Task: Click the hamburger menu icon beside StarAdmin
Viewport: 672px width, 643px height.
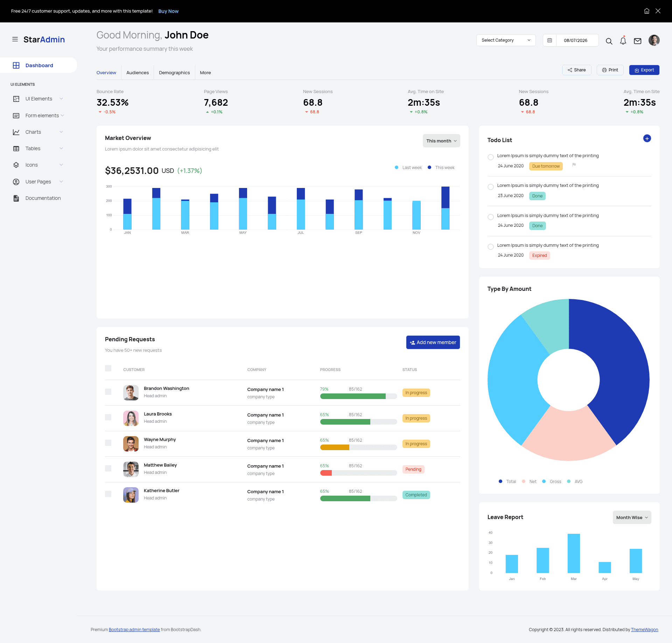Action: (x=15, y=39)
